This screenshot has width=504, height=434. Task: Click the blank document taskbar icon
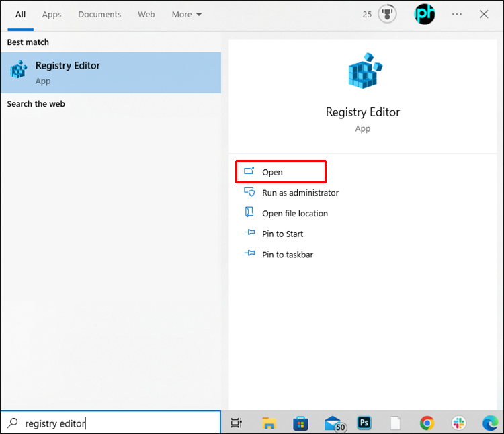click(x=395, y=423)
